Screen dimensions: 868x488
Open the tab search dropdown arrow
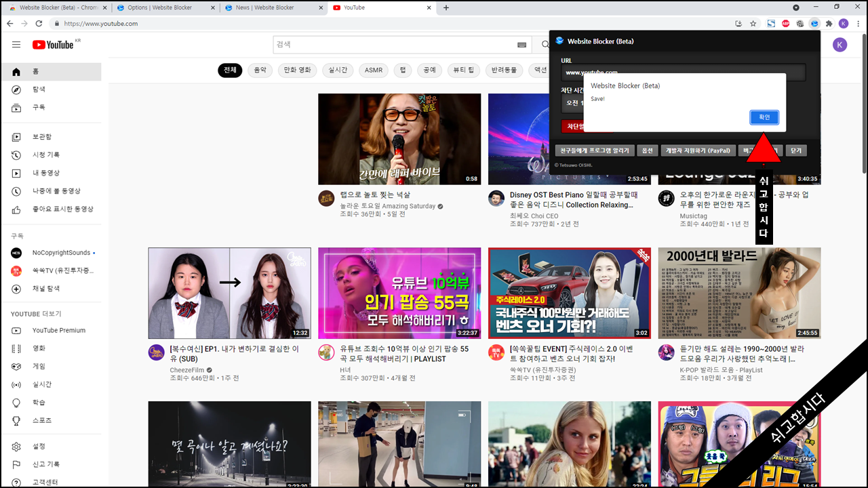(796, 7)
